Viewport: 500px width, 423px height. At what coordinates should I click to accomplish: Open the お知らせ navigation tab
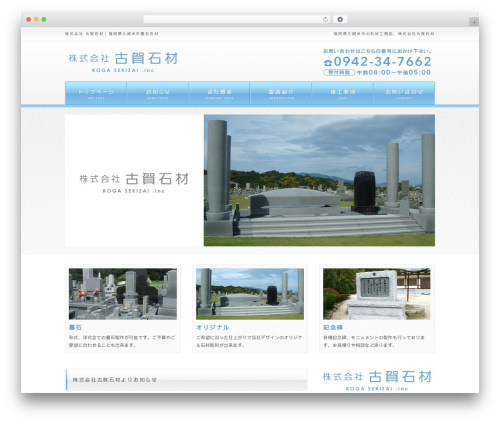pos(158,93)
